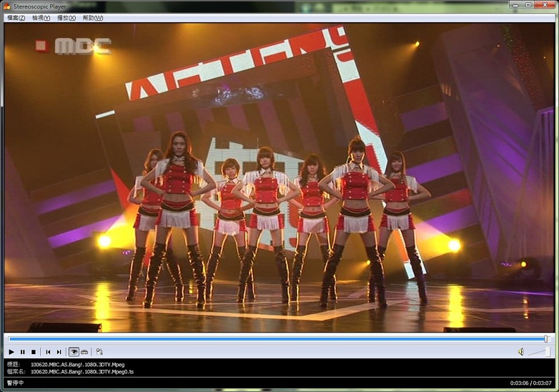Click the middle of the seek bar

coord(278,338)
